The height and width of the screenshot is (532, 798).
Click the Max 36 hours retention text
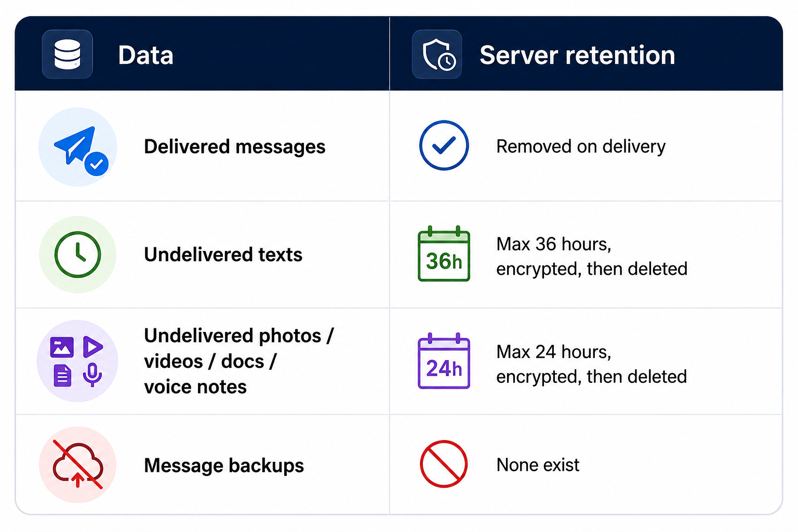click(x=592, y=256)
